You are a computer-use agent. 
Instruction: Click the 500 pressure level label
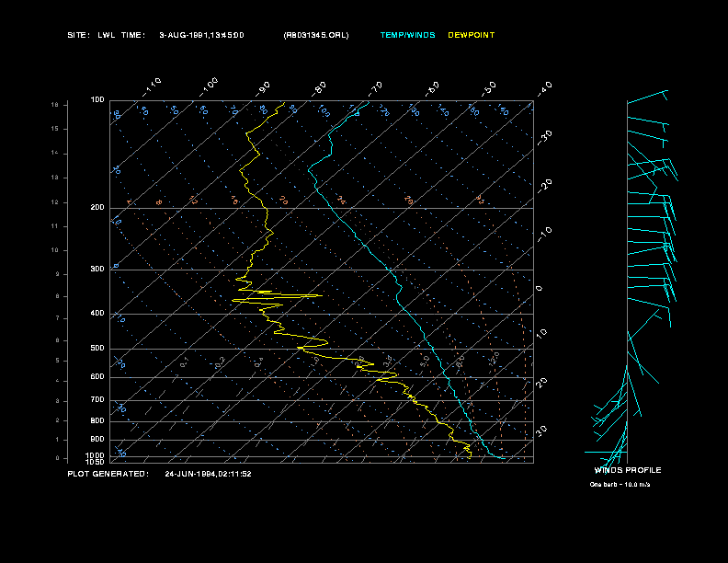97,348
